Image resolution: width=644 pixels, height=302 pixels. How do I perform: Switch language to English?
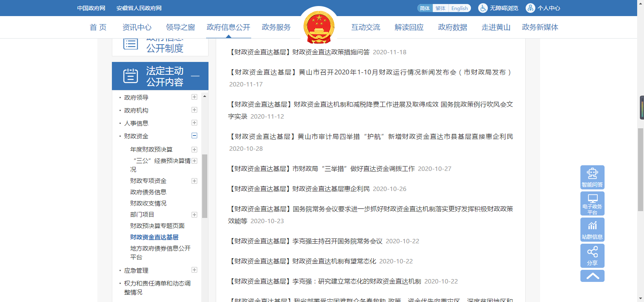(459, 8)
